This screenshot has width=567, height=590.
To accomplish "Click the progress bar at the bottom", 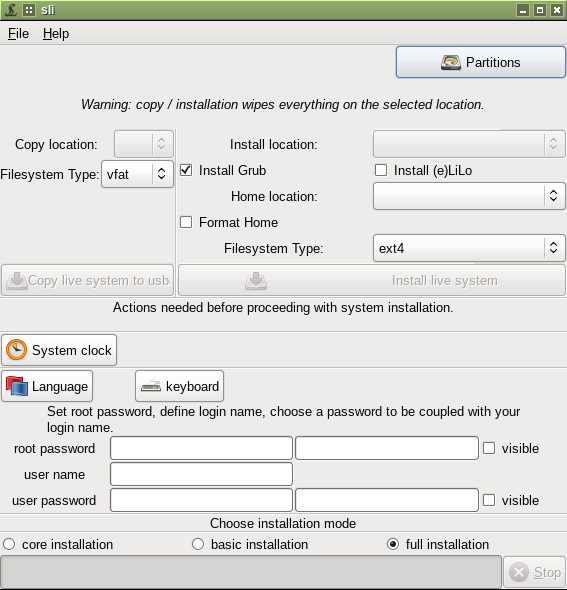I will (251, 572).
